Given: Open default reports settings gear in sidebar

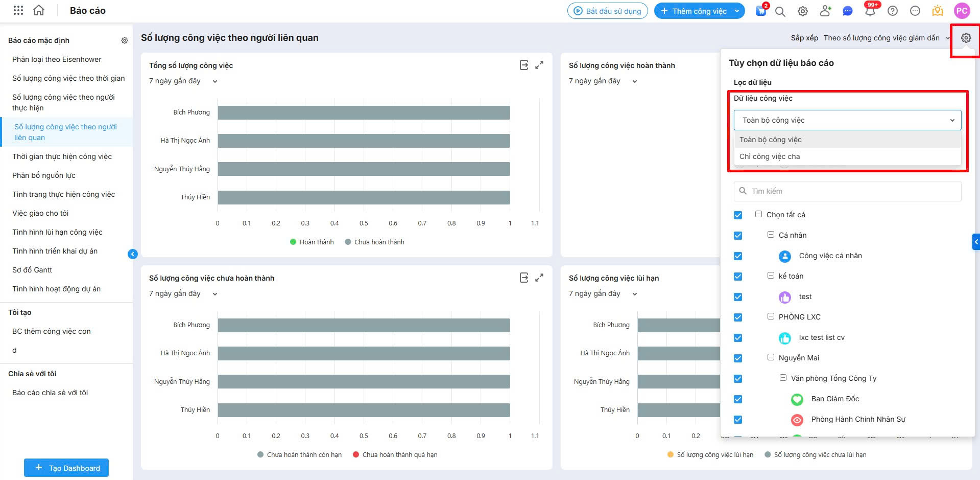Looking at the screenshot, I should 125,40.
